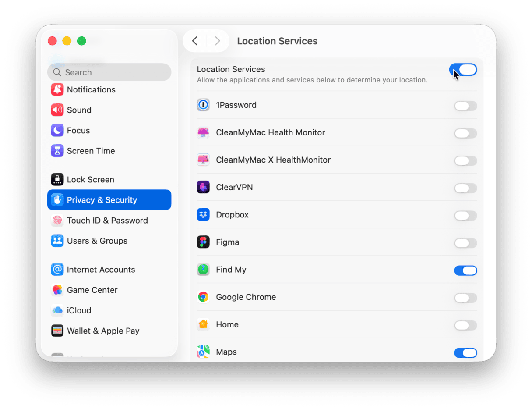Click the Location Services page title
Viewport: 532px width, 409px height.
(x=277, y=41)
